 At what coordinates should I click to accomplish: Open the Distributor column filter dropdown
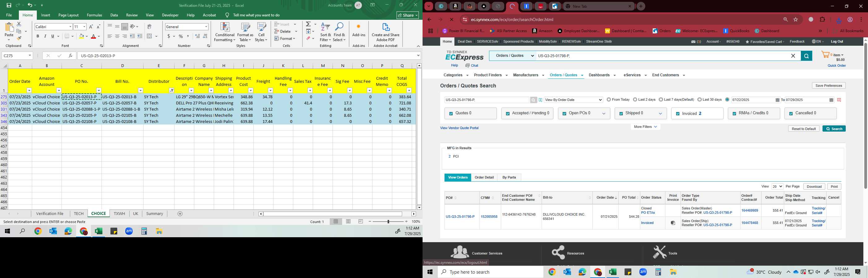click(x=171, y=90)
